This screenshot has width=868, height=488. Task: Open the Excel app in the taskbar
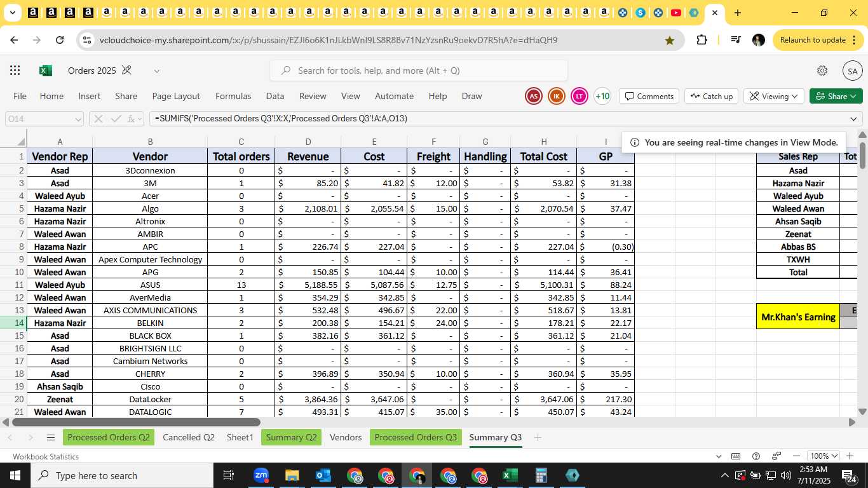coord(510,475)
